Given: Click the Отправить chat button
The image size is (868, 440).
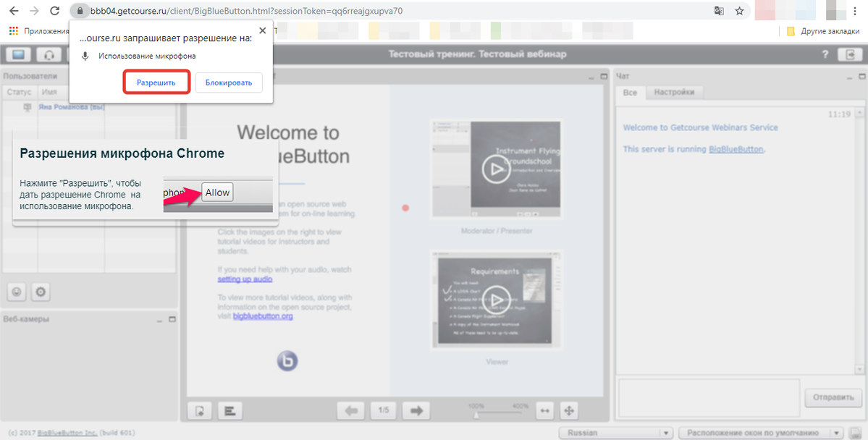Looking at the screenshot, I should tap(834, 397).
